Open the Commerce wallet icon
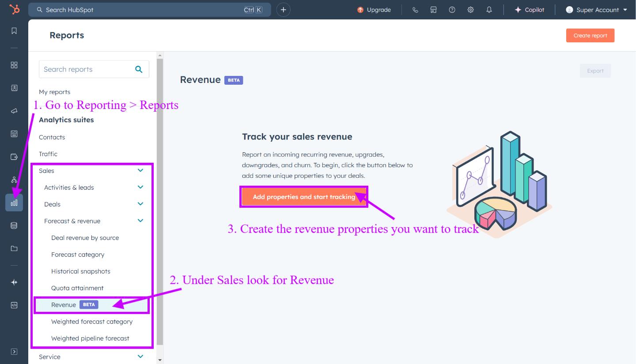The image size is (636, 364). (14, 157)
